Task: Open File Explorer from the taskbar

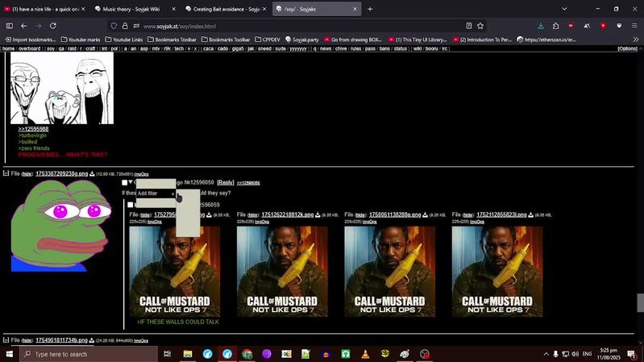Action: 188,354
